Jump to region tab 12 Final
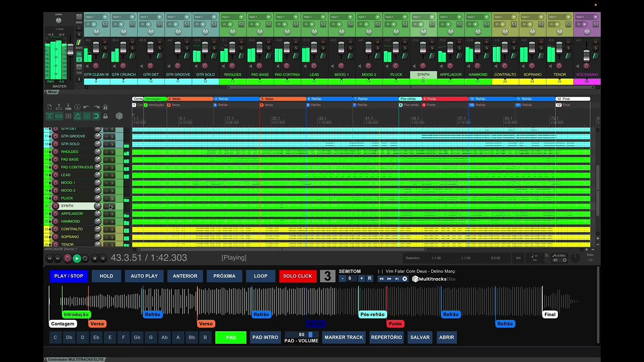The height and width of the screenshot is (362, 644). click(573, 99)
